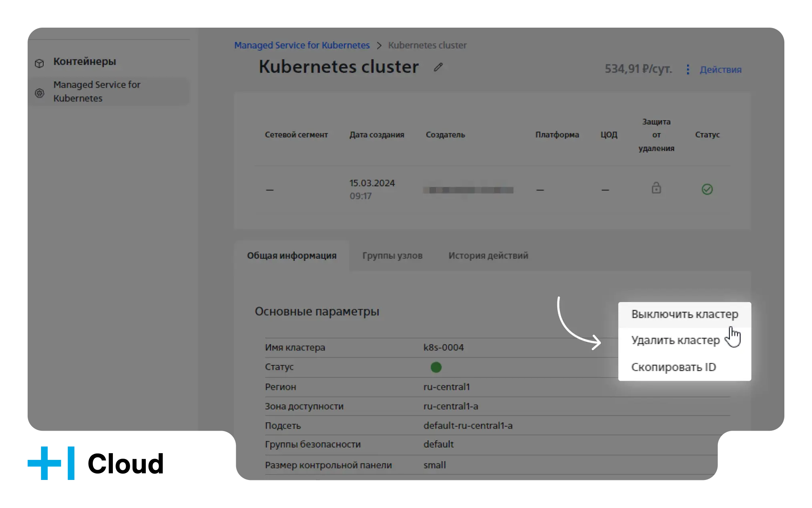Click the Подсеть label
This screenshot has height=508, width=812.
pos(283,425)
